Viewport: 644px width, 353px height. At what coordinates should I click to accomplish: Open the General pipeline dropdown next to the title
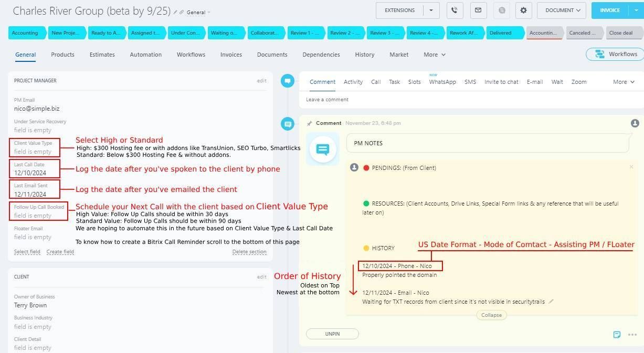point(198,12)
